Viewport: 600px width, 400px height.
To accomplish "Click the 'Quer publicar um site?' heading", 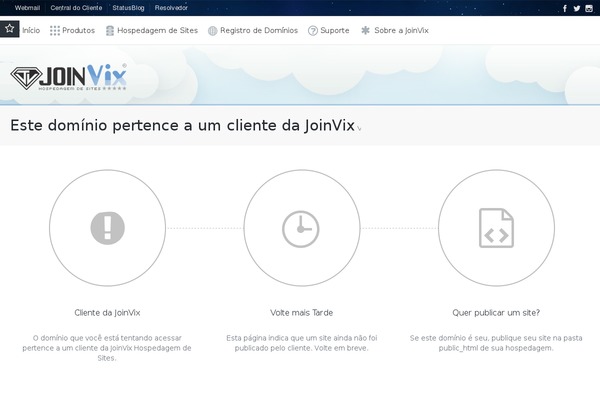I will point(496,313).
